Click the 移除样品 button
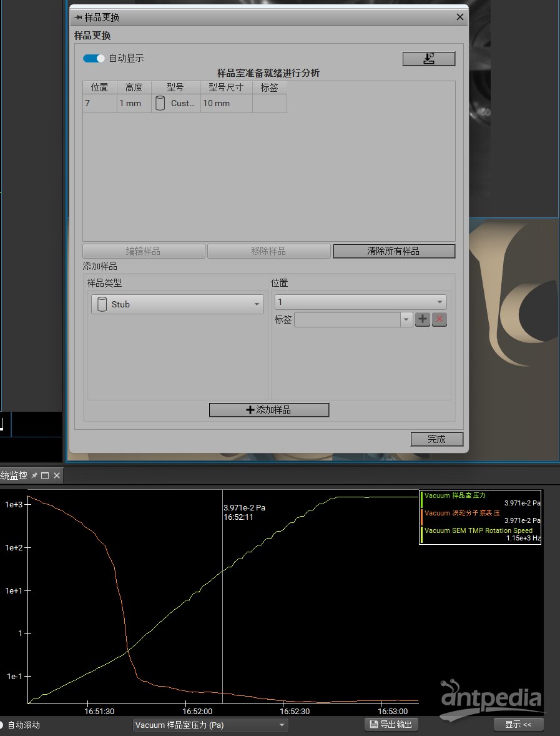 pos(268,251)
